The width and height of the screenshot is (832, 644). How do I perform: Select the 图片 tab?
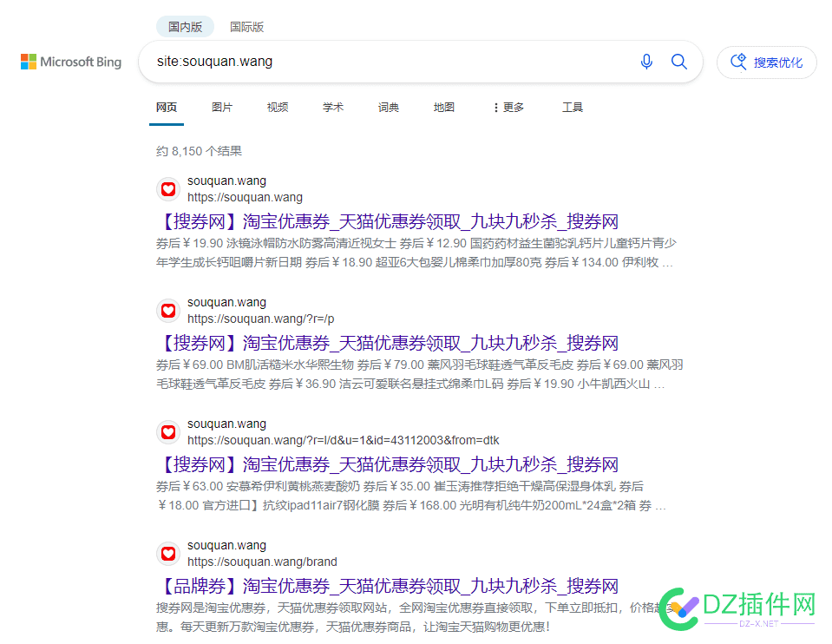click(x=222, y=108)
